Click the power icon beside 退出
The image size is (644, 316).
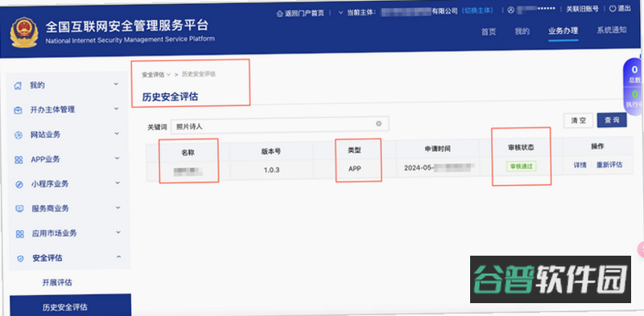(613, 8)
